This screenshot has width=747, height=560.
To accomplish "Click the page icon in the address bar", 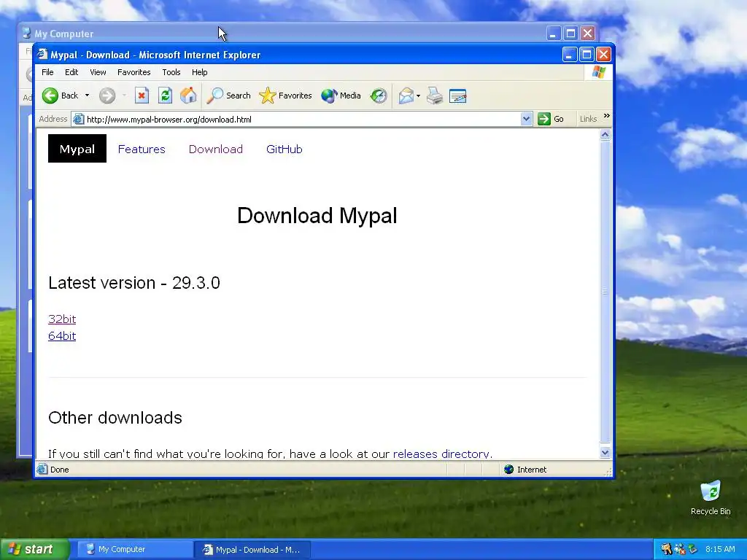I will 78,119.
